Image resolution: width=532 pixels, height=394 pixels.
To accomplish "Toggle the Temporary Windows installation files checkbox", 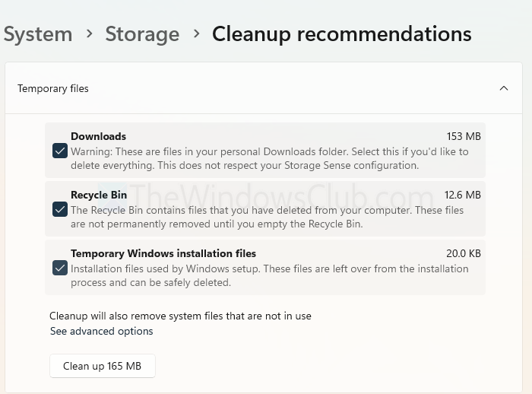I will click(x=60, y=268).
